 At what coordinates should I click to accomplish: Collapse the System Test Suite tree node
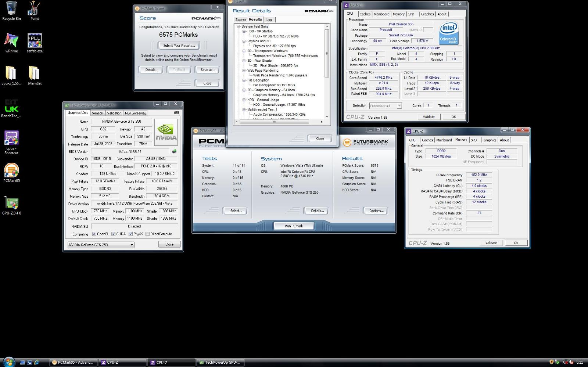(x=238, y=26)
